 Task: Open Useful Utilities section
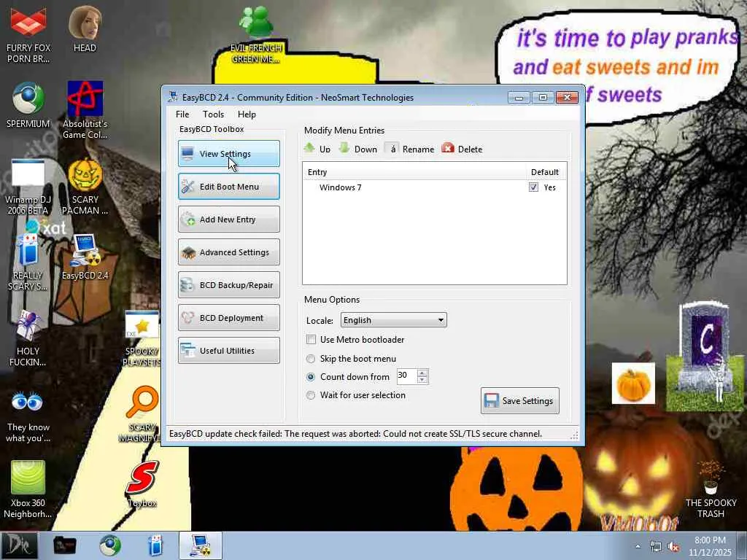228,351
